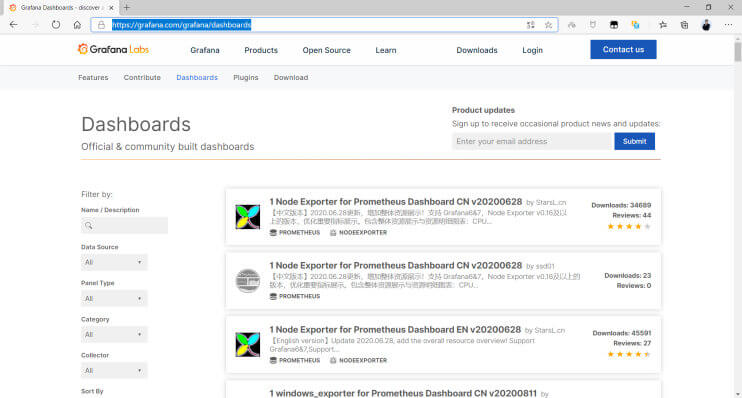This screenshot has width=742, height=398.
Task: Open the Products menu
Action: pyautogui.click(x=261, y=50)
